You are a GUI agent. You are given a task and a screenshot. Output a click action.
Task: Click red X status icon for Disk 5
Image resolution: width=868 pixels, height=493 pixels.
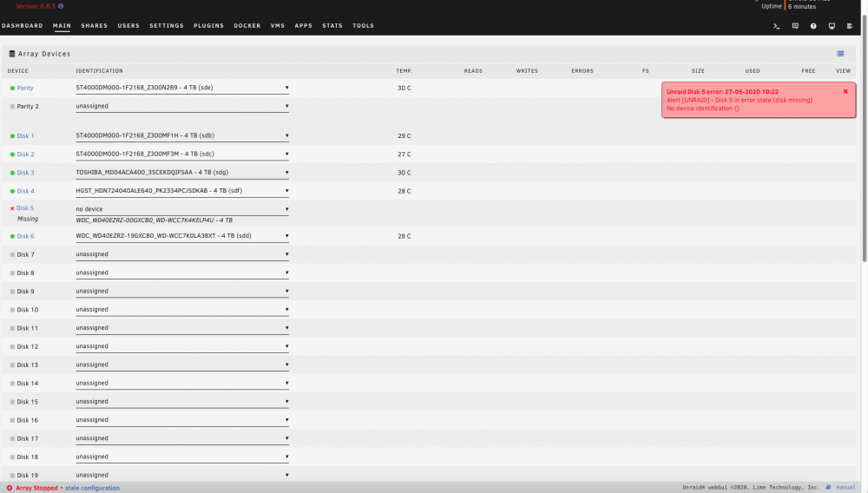click(x=12, y=208)
